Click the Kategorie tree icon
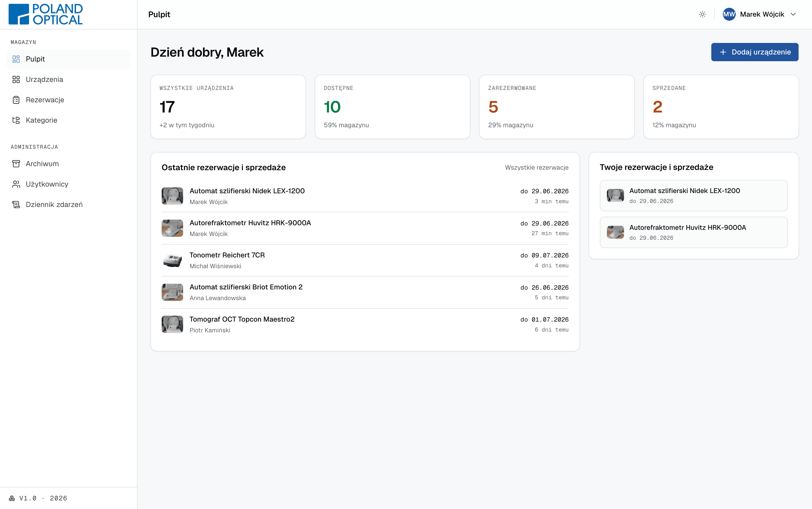 pos(16,120)
